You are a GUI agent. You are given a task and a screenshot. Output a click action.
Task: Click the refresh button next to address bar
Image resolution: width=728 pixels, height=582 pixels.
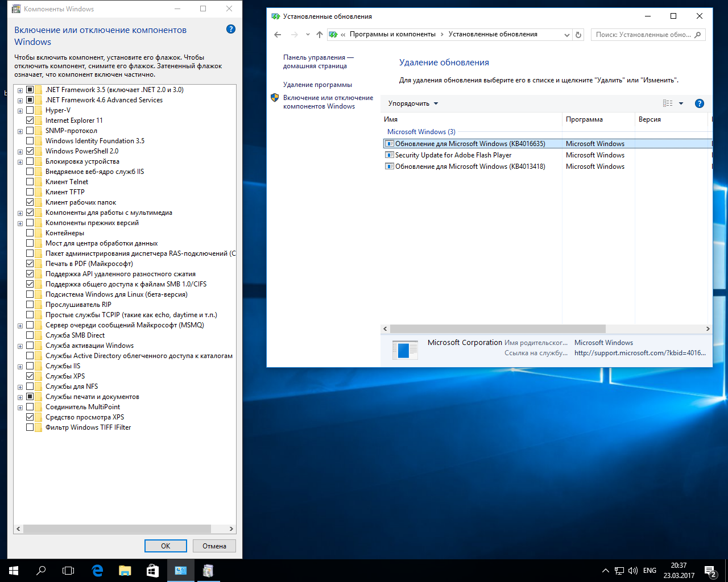tap(578, 35)
